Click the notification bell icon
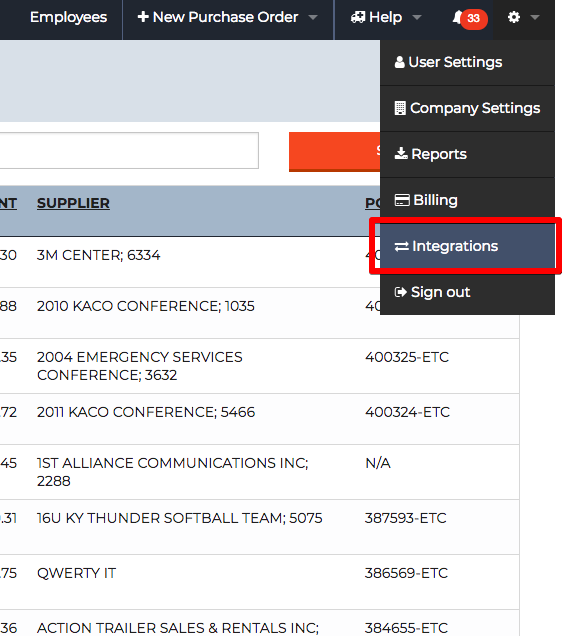The height and width of the screenshot is (636, 567). 457,17
